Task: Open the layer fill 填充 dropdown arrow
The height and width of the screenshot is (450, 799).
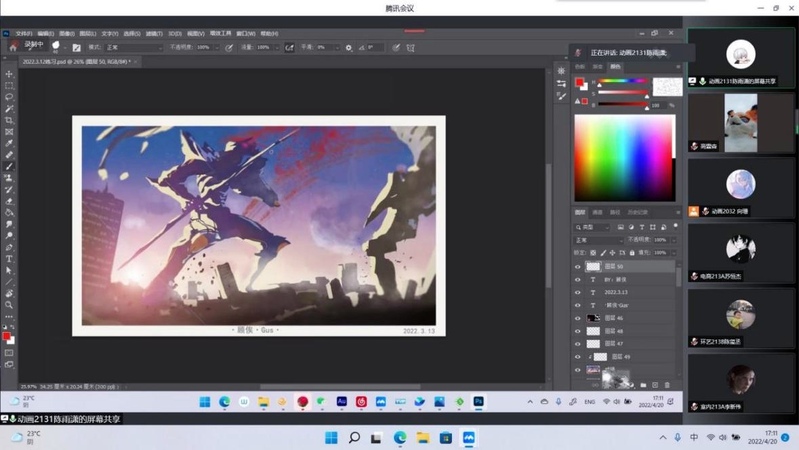Action: pos(674,253)
